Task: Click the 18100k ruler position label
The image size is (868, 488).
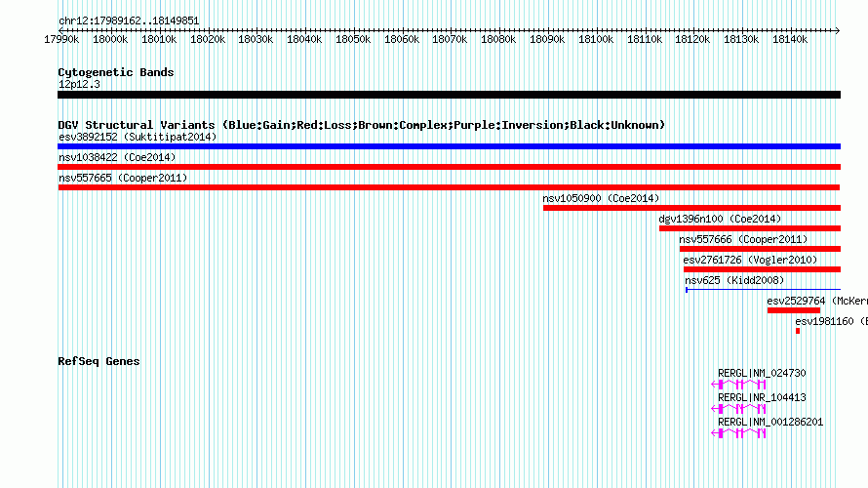Action: [x=596, y=39]
